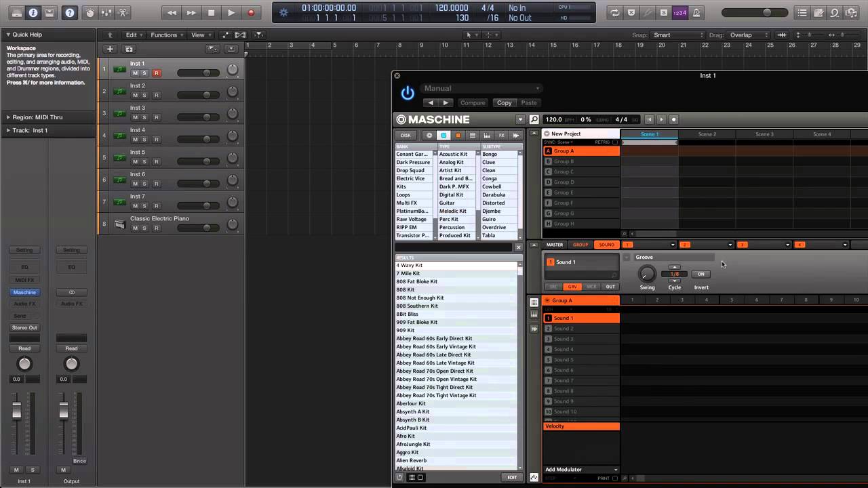Open plug-in slot 1 dropdown arrow

[x=673, y=245]
